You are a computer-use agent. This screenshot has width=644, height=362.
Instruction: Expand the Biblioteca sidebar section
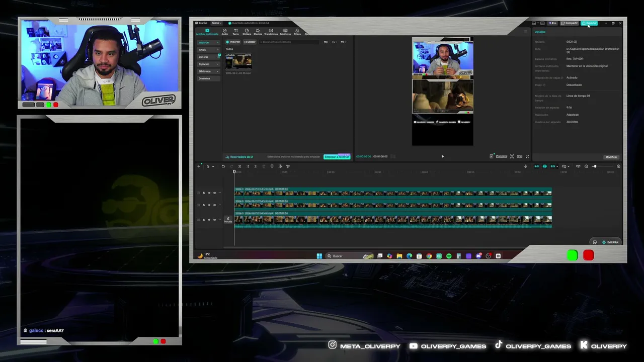click(x=209, y=71)
